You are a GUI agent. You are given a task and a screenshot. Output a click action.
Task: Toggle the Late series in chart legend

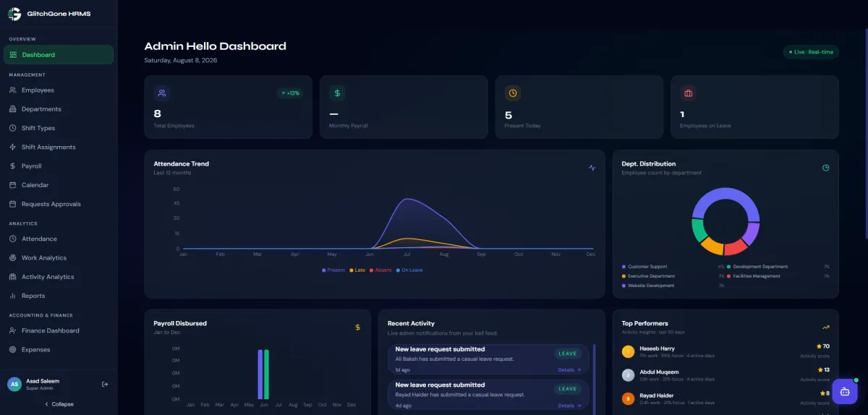(357, 270)
